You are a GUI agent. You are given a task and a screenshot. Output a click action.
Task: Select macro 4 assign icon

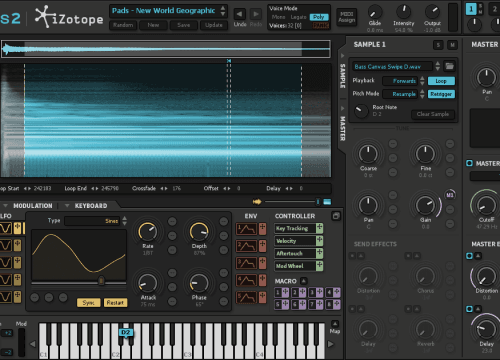(337, 293)
